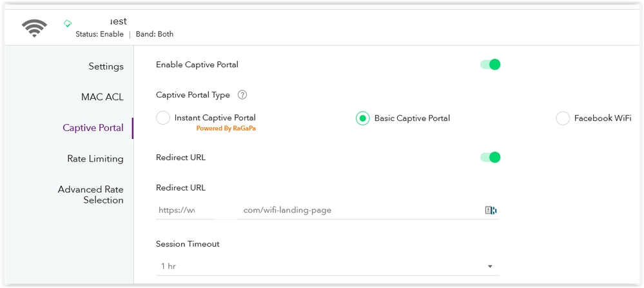
Task: Click the wifi-landing-page Redirect URL field
Action: click(327, 211)
